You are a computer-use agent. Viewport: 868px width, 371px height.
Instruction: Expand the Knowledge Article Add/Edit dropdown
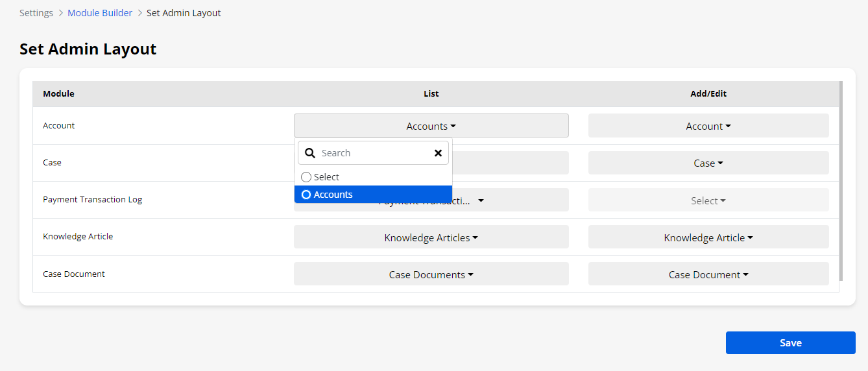708,237
